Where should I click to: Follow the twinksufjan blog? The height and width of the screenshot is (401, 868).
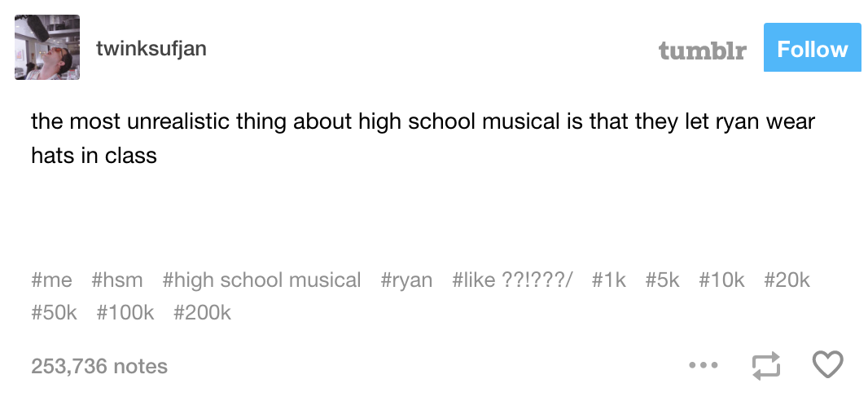(x=812, y=47)
